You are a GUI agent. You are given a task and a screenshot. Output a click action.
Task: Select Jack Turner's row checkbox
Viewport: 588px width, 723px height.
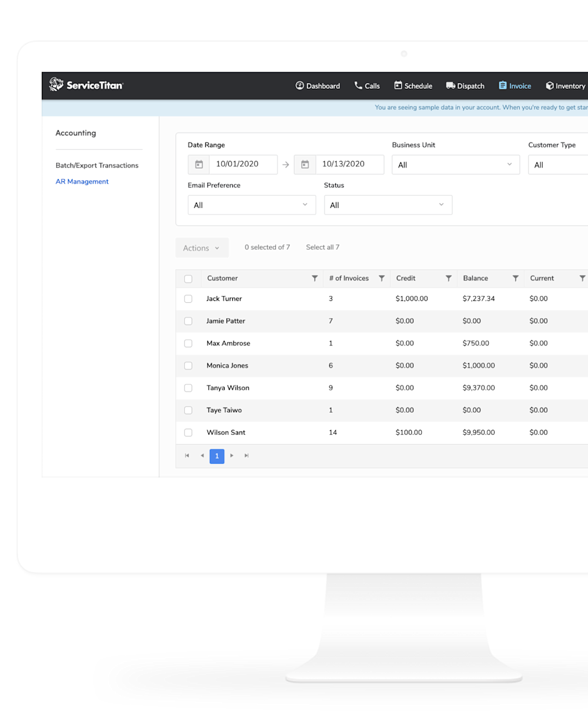click(188, 299)
